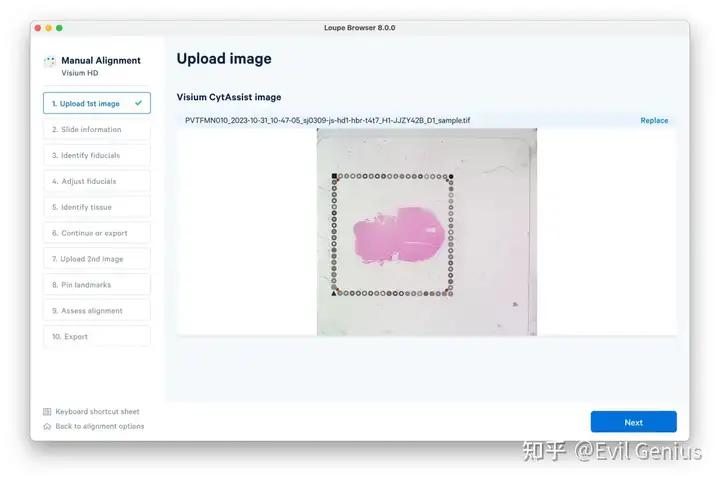Open step 6 Continue or export

[97, 233]
